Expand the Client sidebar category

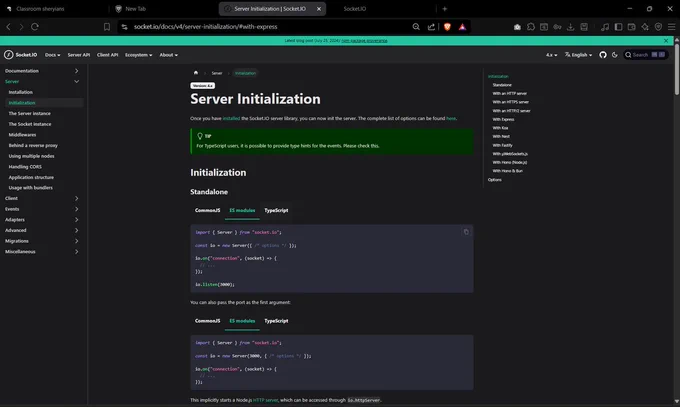tap(76, 198)
